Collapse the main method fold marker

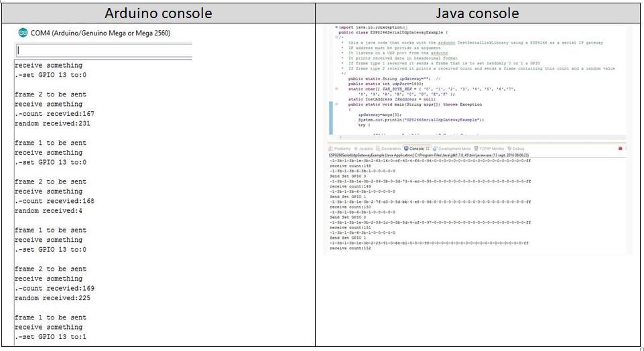point(336,104)
